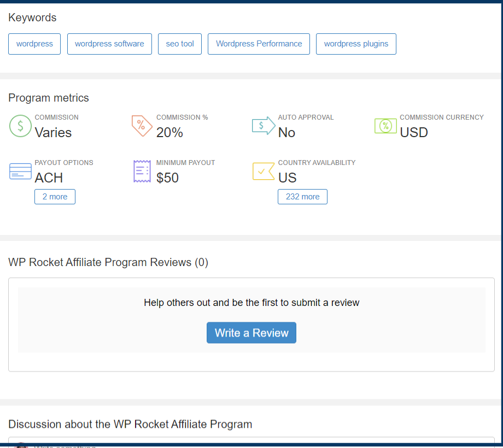The image size is (503, 448).
Task: Click the '20%' commission percentage value
Action: [169, 132]
